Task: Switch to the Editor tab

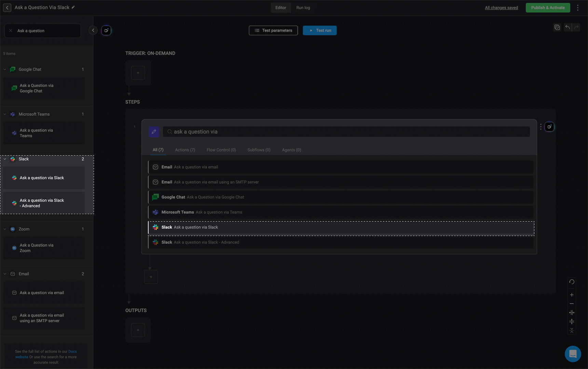Action: point(281,8)
